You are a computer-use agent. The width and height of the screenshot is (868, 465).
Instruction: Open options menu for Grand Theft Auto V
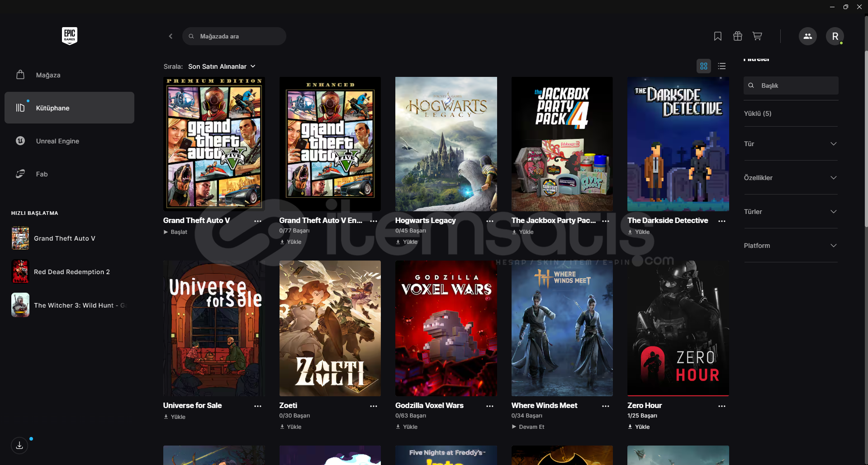pos(258,221)
